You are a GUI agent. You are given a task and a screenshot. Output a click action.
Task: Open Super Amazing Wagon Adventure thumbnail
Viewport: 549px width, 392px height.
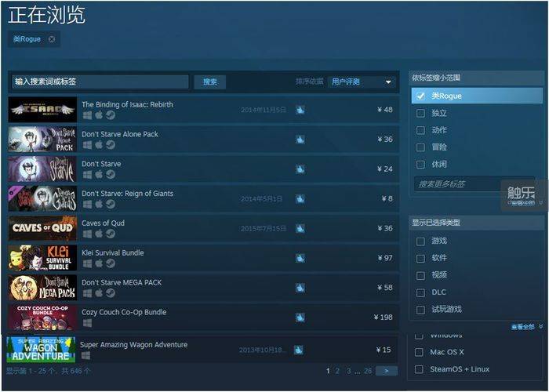pos(41,350)
